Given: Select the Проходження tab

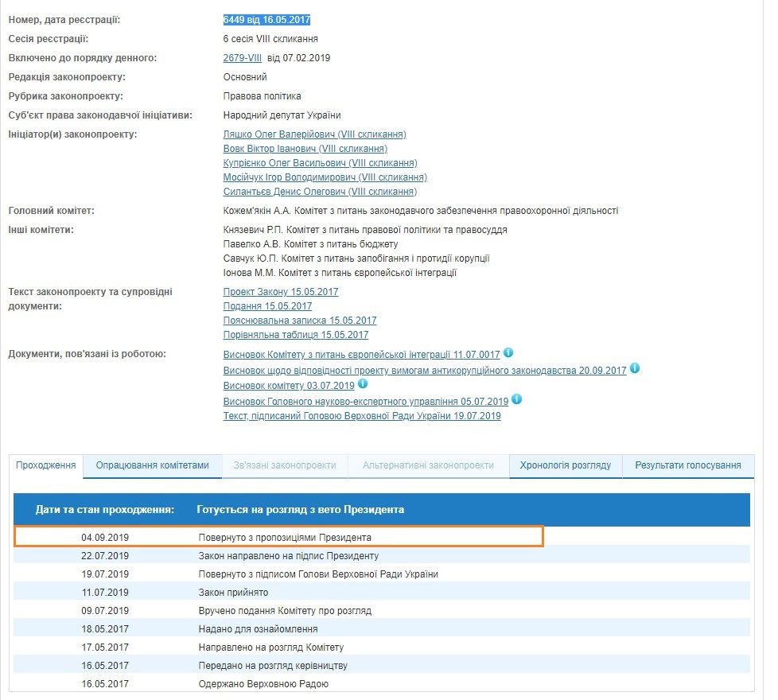Looking at the screenshot, I should coord(46,465).
